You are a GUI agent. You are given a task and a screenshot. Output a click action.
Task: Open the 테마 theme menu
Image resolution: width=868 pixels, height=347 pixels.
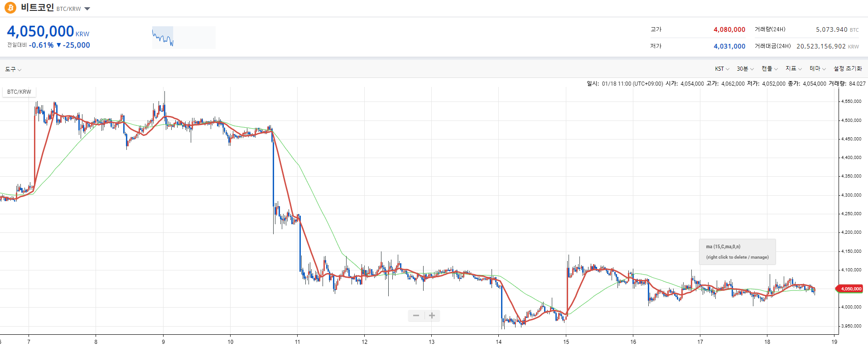click(818, 68)
